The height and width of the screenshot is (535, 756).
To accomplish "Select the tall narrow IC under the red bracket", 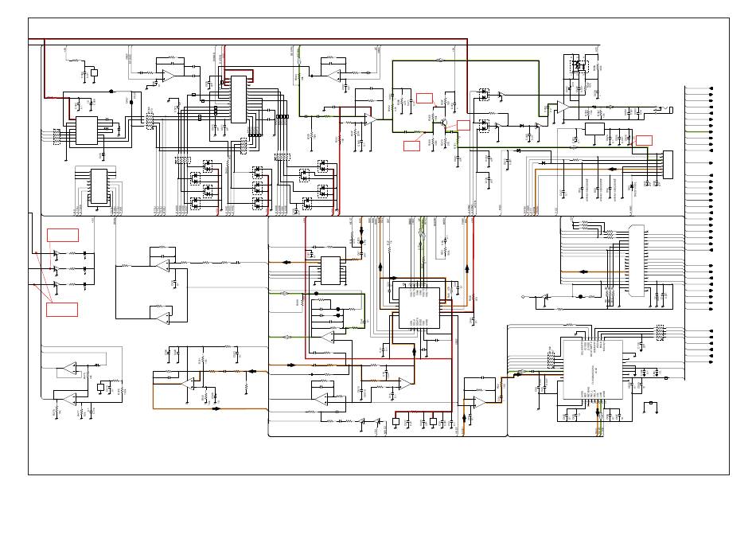I will (x=238, y=100).
